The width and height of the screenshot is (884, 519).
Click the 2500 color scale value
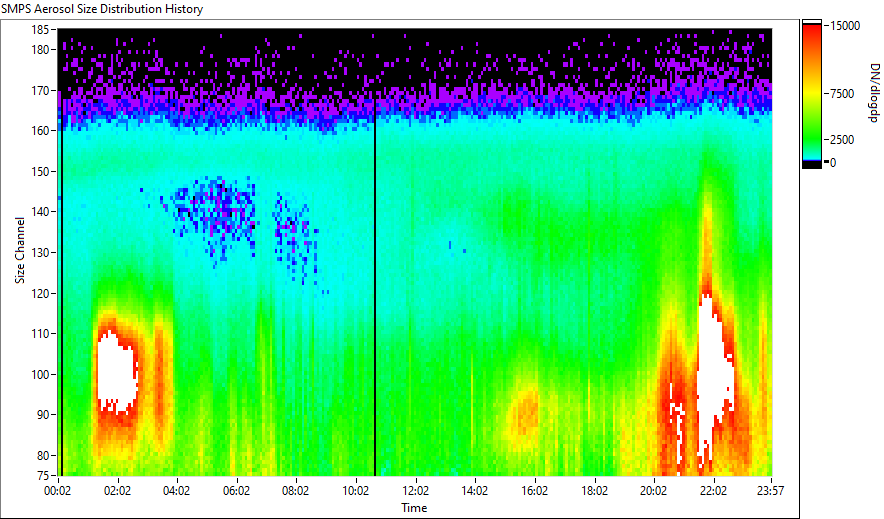(x=842, y=140)
